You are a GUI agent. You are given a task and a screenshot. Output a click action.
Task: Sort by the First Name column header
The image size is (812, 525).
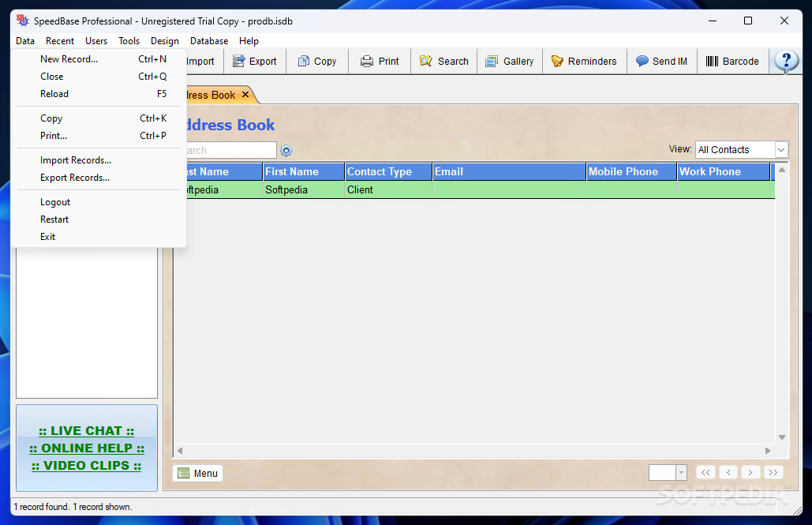[x=304, y=171]
